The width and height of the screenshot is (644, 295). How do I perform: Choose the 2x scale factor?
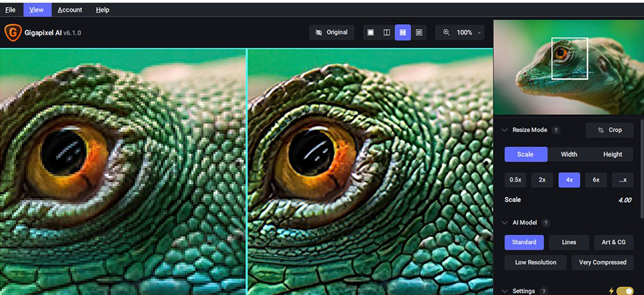point(542,180)
